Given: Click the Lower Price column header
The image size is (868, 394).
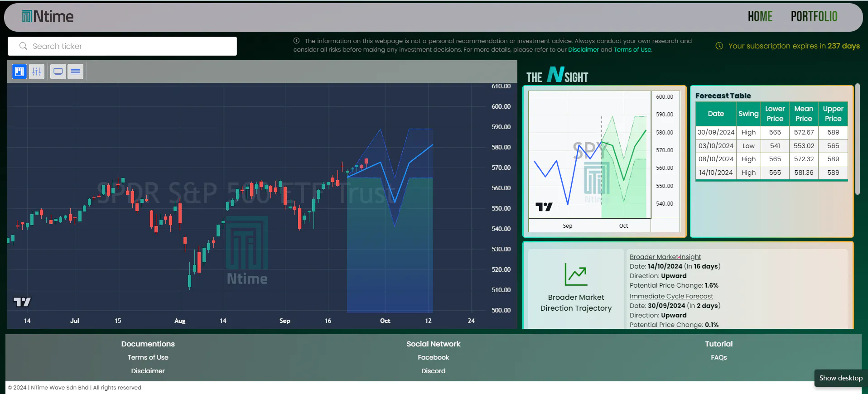Looking at the screenshot, I should (775, 114).
